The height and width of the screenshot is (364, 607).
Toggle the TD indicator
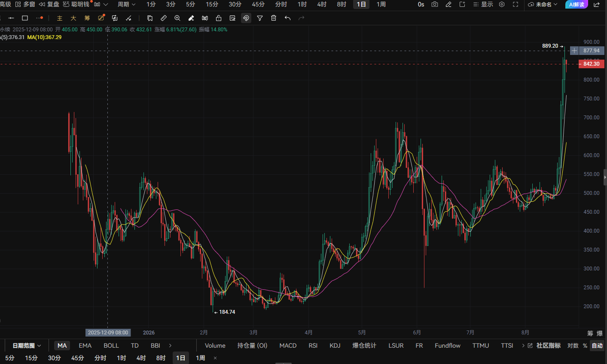point(135,346)
